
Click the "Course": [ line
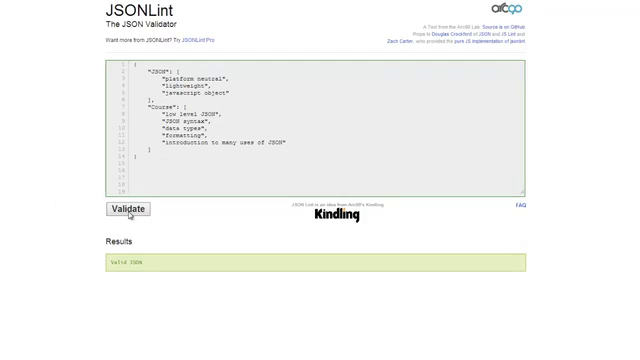click(x=167, y=107)
